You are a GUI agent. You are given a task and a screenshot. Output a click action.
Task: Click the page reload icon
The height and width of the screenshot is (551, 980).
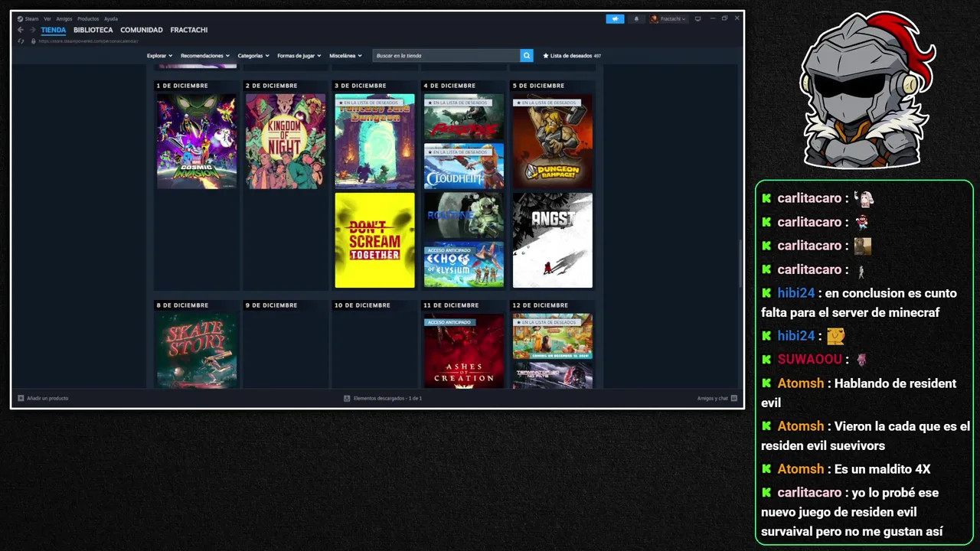click(x=21, y=41)
